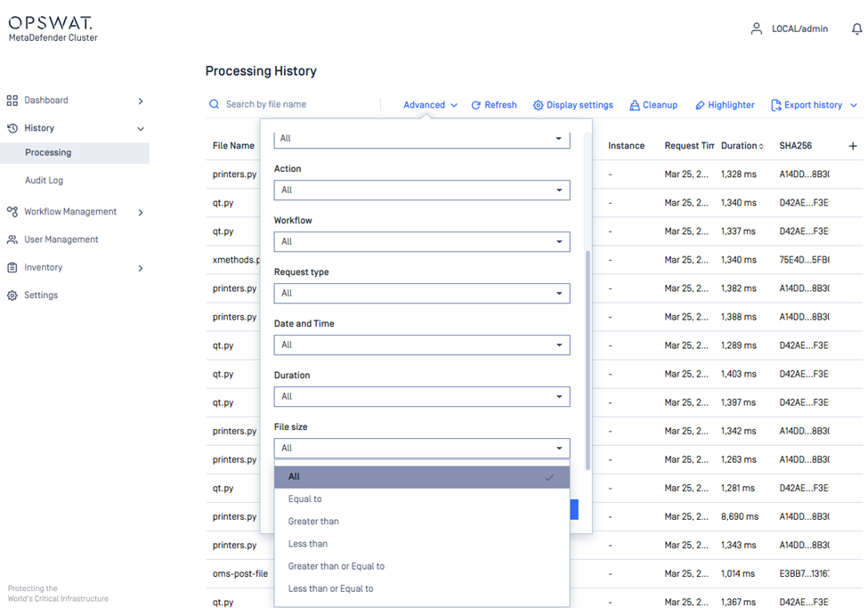The image size is (868, 608).
Task: Open Display settings gear icon
Action: 538,105
